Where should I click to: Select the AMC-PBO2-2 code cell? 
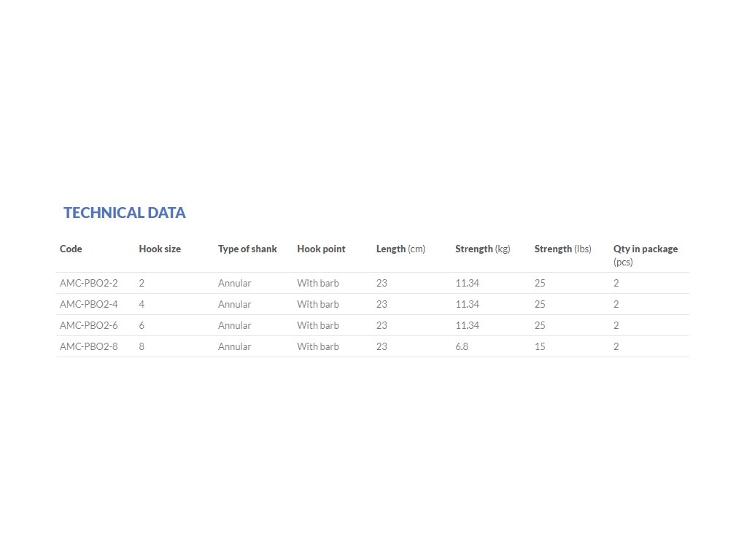click(x=89, y=283)
